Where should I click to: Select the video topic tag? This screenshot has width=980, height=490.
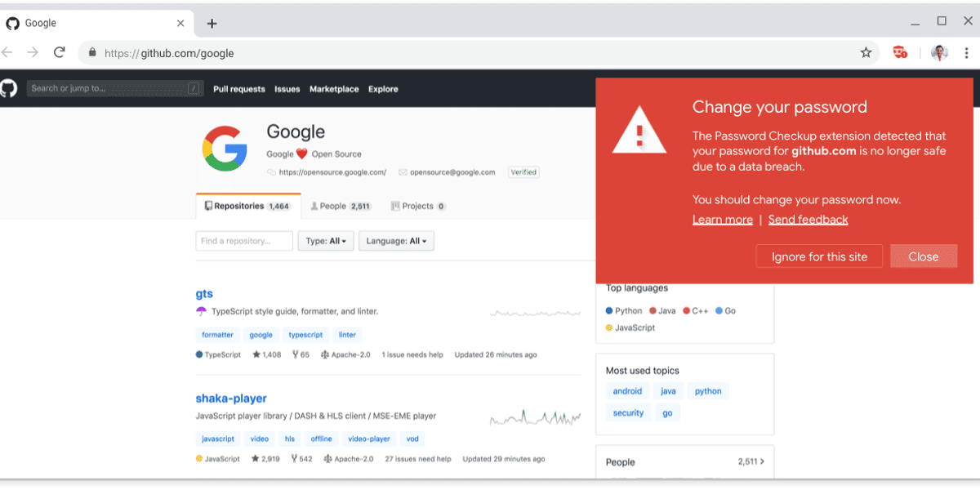click(x=260, y=439)
